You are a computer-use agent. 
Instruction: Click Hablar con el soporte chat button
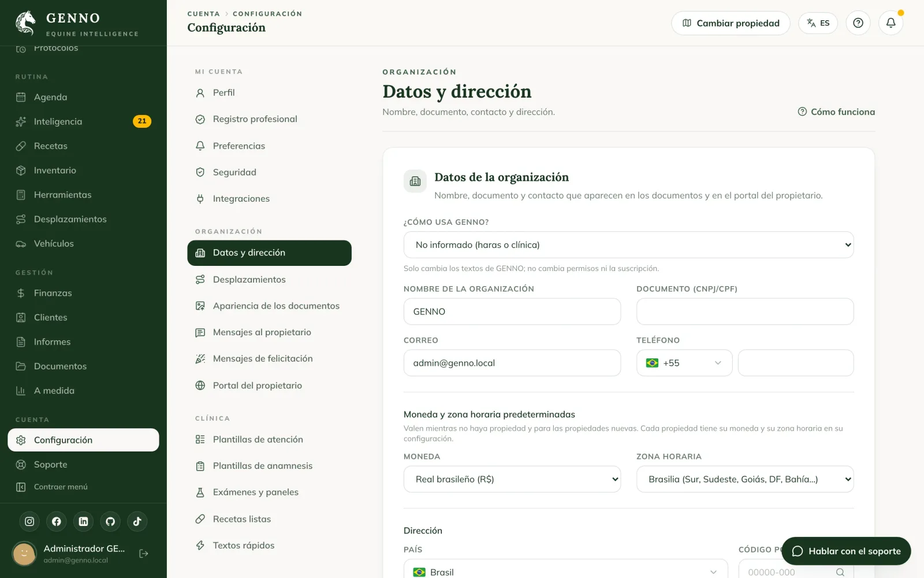tap(846, 551)
